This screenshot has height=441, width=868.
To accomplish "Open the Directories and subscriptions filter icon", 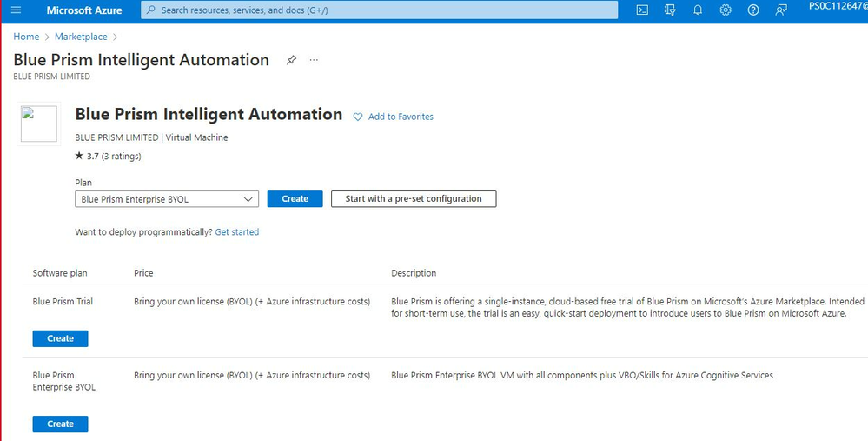I will [670, 10].
